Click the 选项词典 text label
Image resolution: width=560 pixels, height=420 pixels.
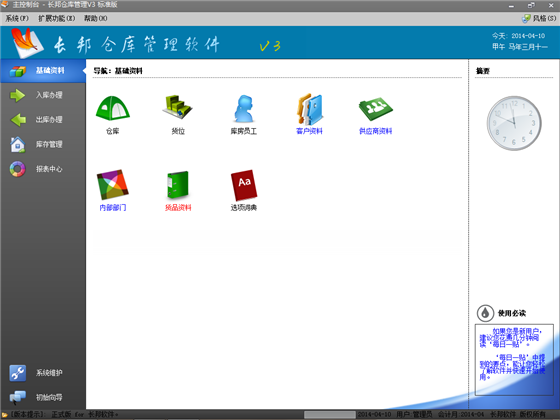[x=244, y=208]
